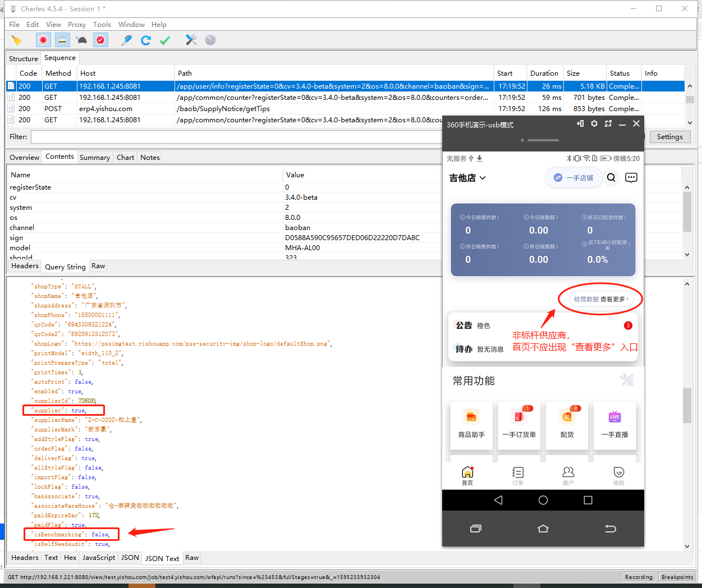Viewport: 702px width, 588px height.
Task: Tap the 客户 bottom navigation icon
Action: coord(568,475)
